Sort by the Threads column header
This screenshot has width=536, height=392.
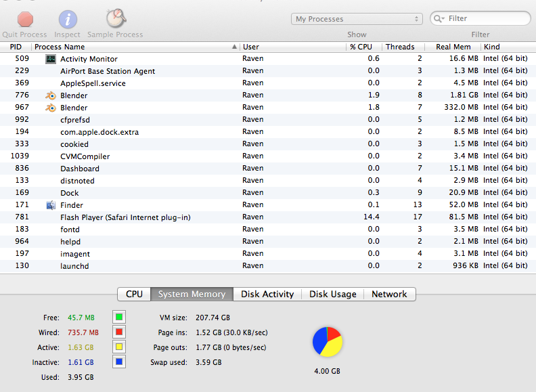(403, 47)
